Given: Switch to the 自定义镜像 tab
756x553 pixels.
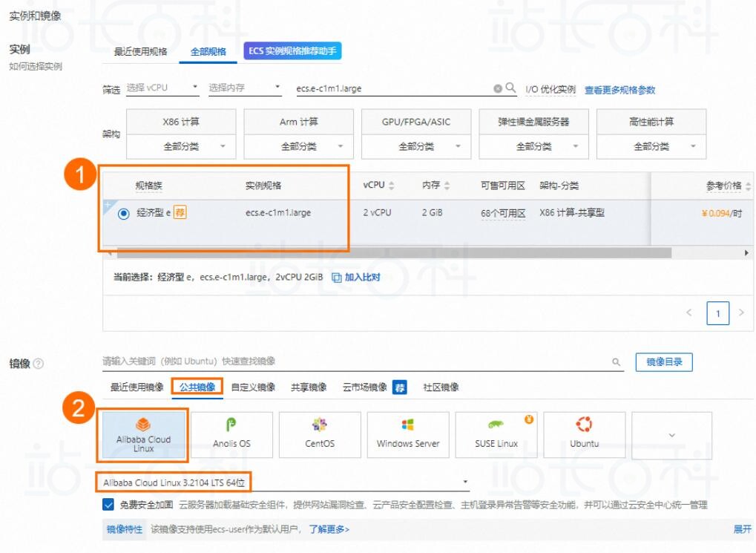Looking at the screenshot, I should point(253,387).
